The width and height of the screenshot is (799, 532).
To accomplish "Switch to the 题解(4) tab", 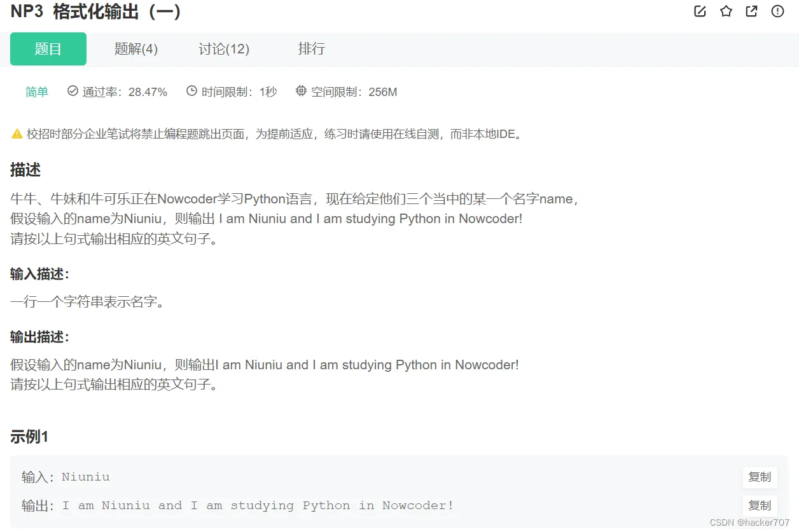I will 135,49.
